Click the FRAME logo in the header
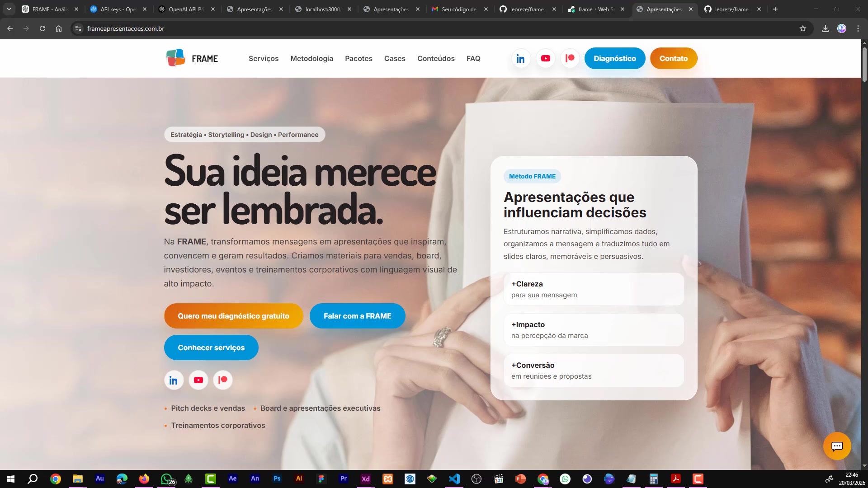 click(x=192, y=58)
